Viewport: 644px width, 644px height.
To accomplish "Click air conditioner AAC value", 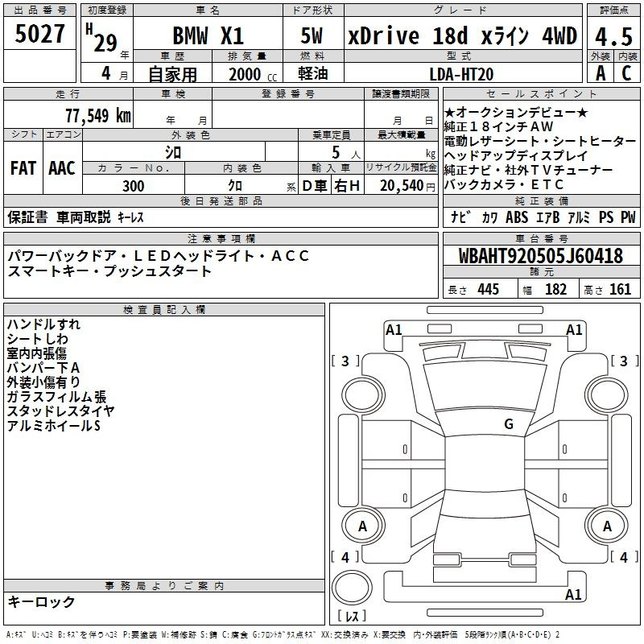I will coord(62,168).
